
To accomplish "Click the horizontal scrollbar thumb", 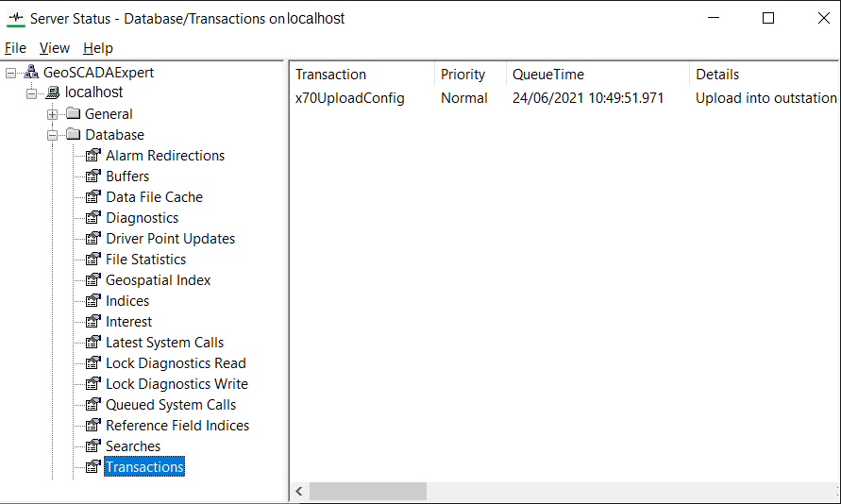I will click(x=367, y=492).
